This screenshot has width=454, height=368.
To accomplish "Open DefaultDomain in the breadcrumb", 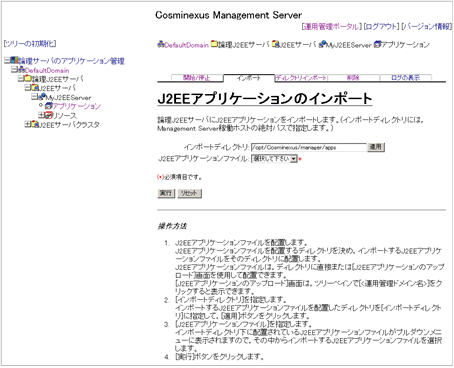I will click(x=187, y=45).
